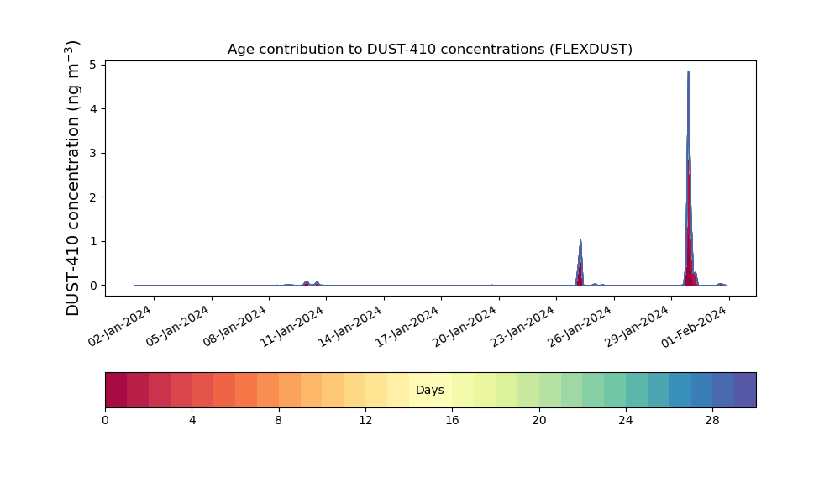Viewport: 840px width, 504px height.
Task: Click the colorbar tick label 4
Action: (192, 421)
